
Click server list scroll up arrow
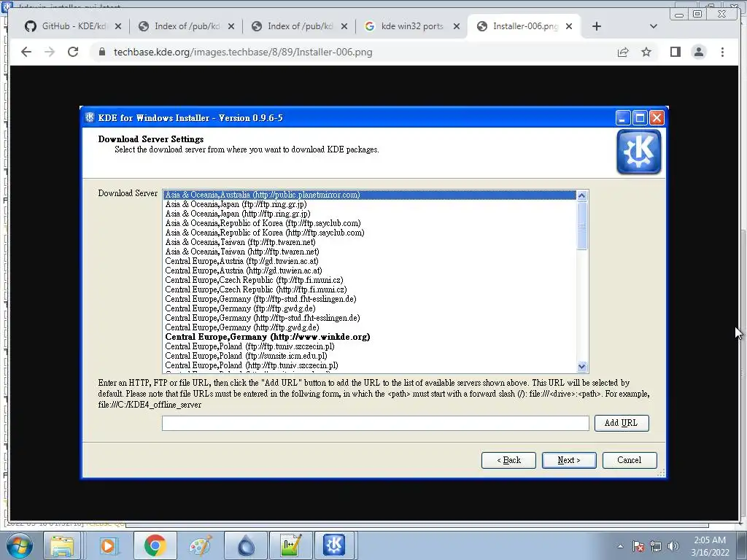point(581,195)
